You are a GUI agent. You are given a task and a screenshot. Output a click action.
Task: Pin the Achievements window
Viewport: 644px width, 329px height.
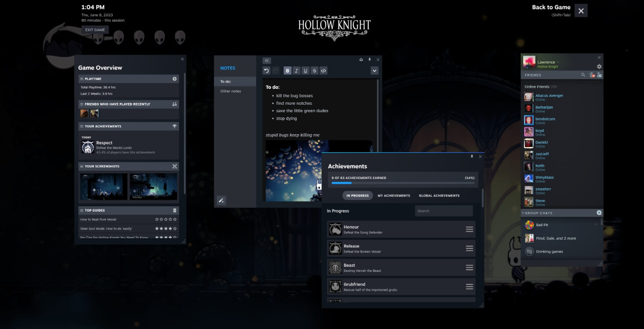click(473, 156)
